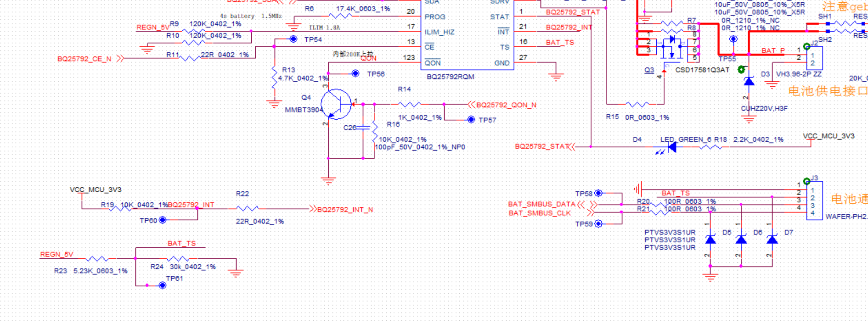Viewport: 868px width, 323px height.
Task: Click the 4s battery 1.5MHz note
Action: [x=251, y=16]
